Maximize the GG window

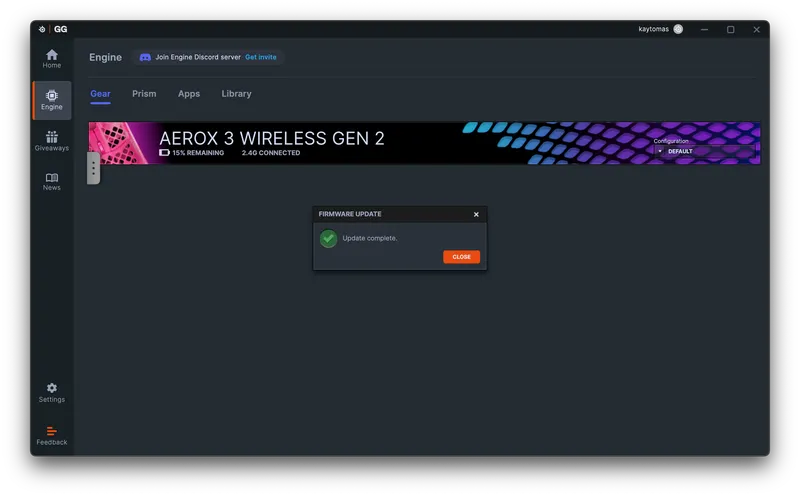(731, 30)
